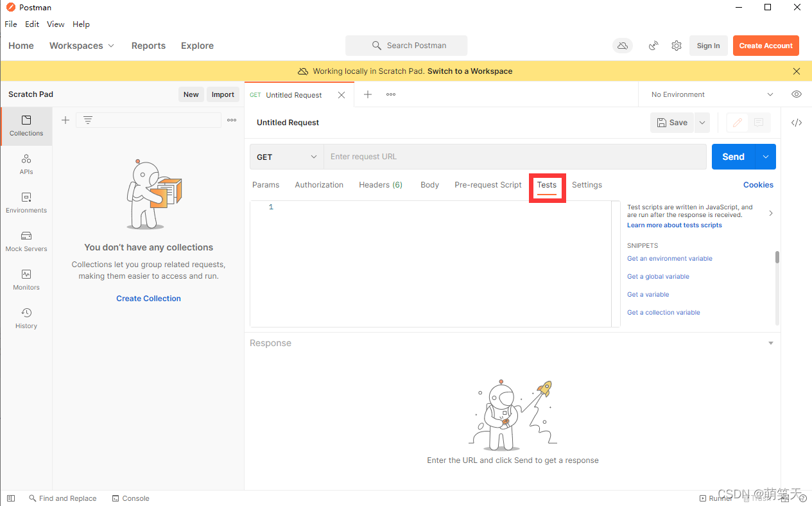Close the Untitled Request tab
This screenshot has width=812, height=506.
341,95
